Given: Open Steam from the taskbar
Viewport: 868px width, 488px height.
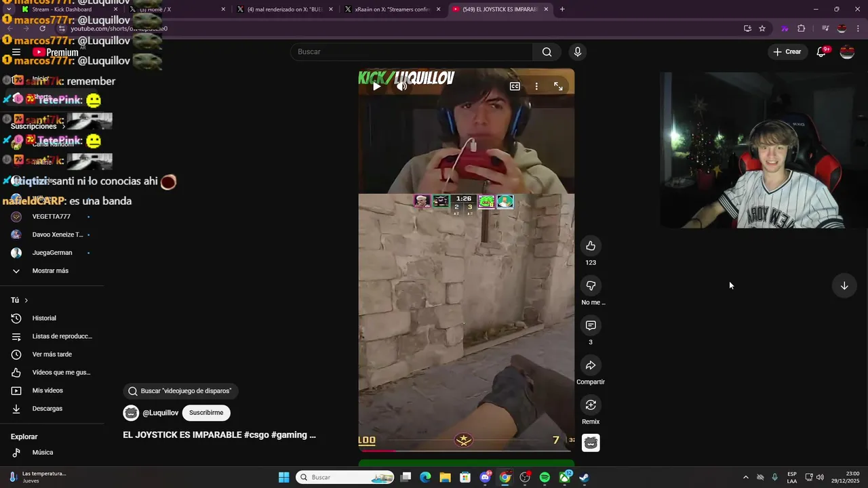Looking at the screenshot, I should click(585, 477).
